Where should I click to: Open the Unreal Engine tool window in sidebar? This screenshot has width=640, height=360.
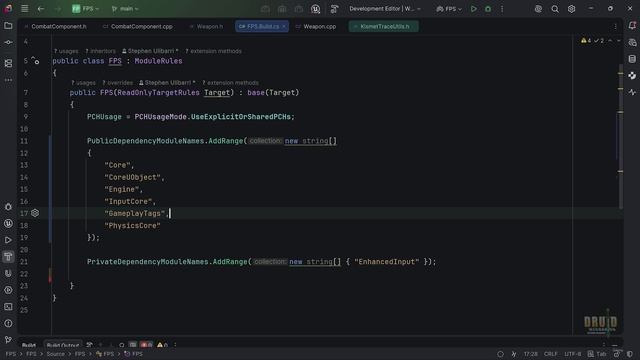(8, 224)
